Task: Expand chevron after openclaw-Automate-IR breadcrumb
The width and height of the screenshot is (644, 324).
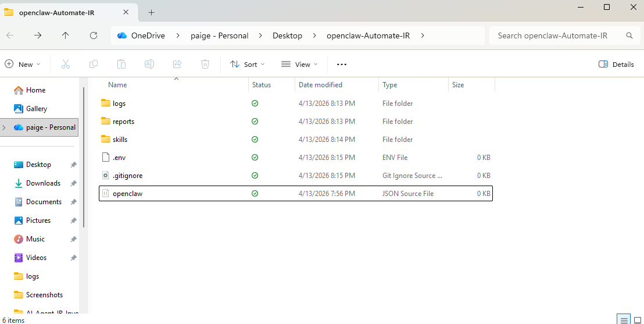Action: (422, 35)
